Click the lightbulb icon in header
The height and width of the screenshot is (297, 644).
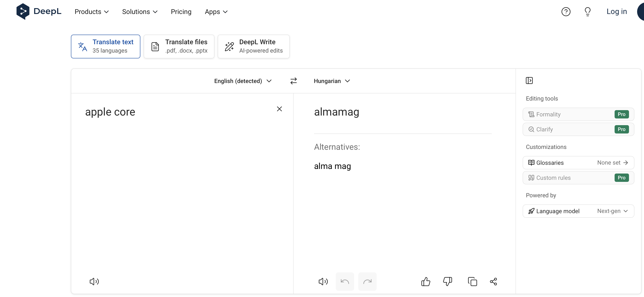click(x=587, y=12)
